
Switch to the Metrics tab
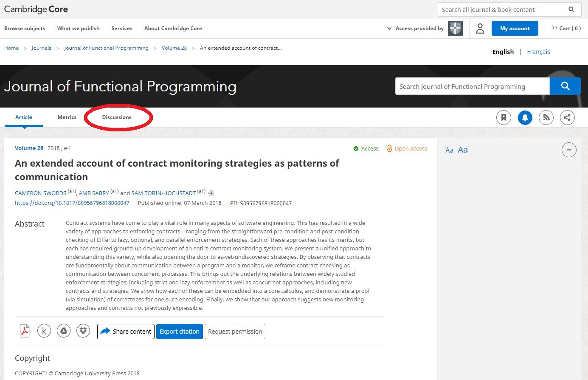pos(67,117)
